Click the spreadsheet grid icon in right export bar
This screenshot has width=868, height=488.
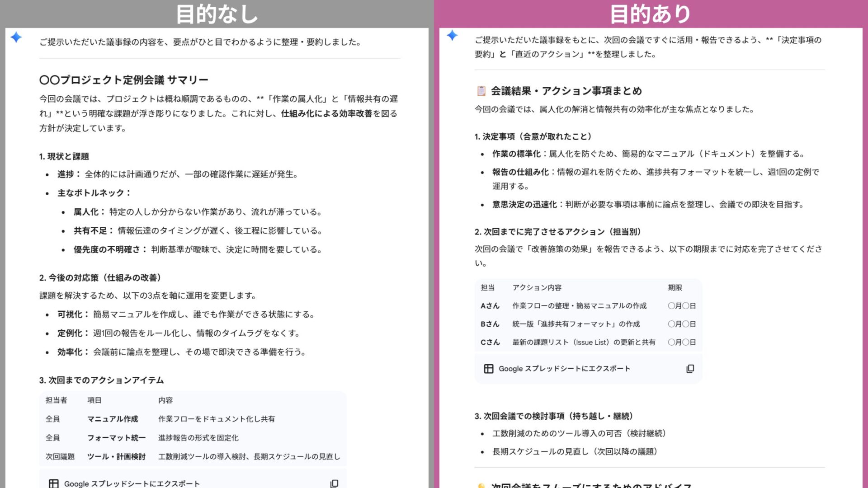pos(489,368)
